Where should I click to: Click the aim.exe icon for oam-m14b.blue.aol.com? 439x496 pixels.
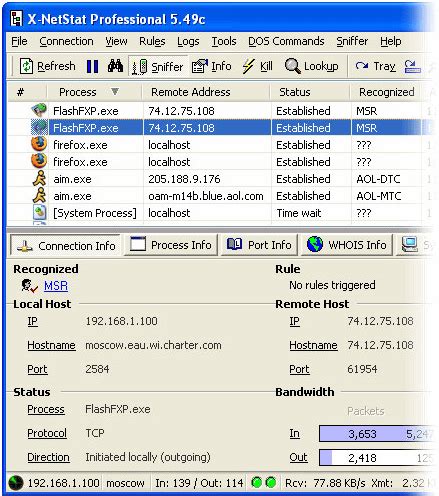pos(39,195)
